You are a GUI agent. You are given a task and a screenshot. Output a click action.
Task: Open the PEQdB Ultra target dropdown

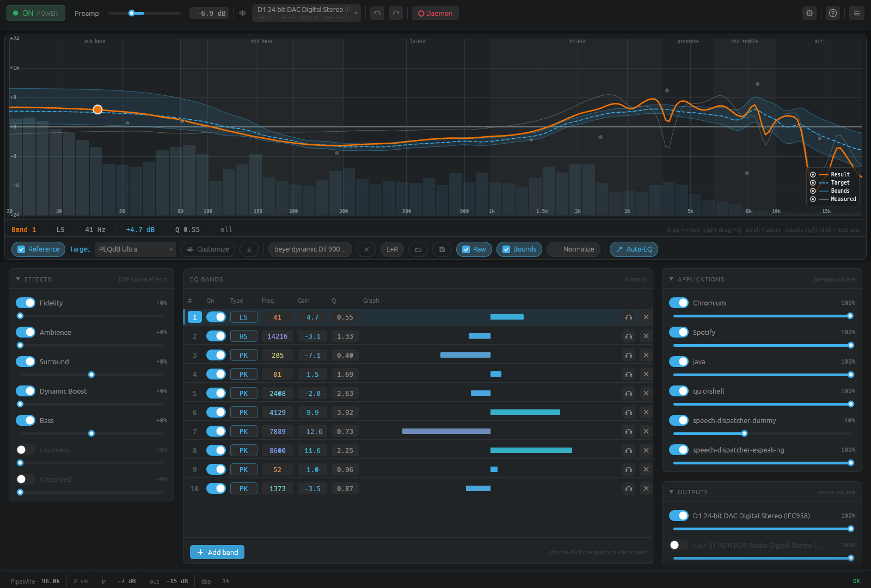tap(136, 249)
